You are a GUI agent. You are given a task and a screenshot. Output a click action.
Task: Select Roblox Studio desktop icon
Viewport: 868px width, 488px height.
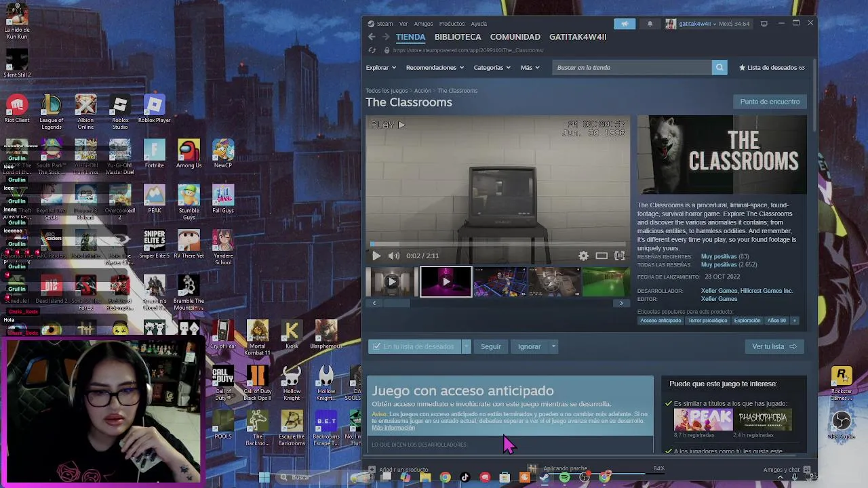[x=120, y=112]
